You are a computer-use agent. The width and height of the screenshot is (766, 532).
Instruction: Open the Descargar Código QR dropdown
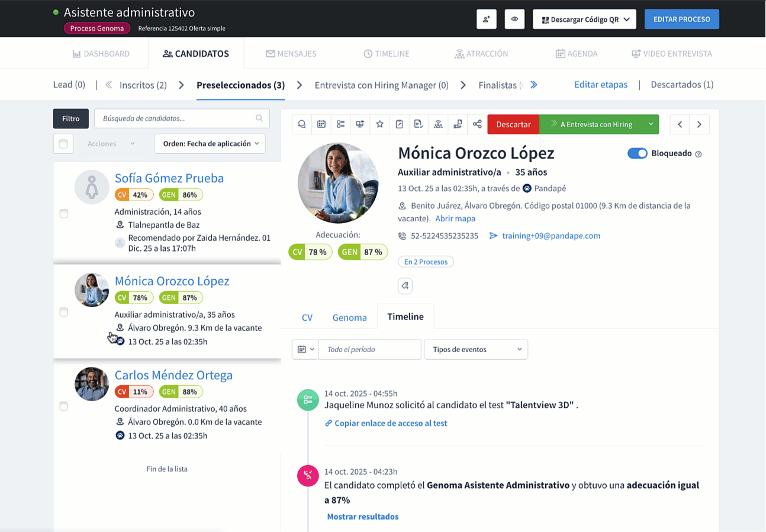click(x=584, y=19)
